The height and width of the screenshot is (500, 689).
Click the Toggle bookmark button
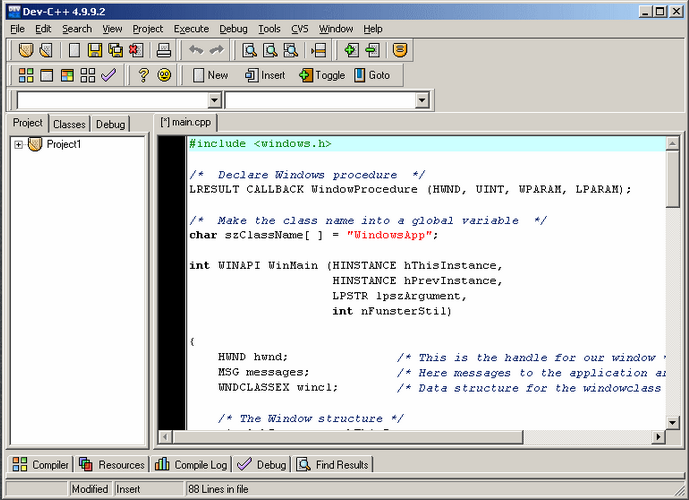click(x=322, y=76)
